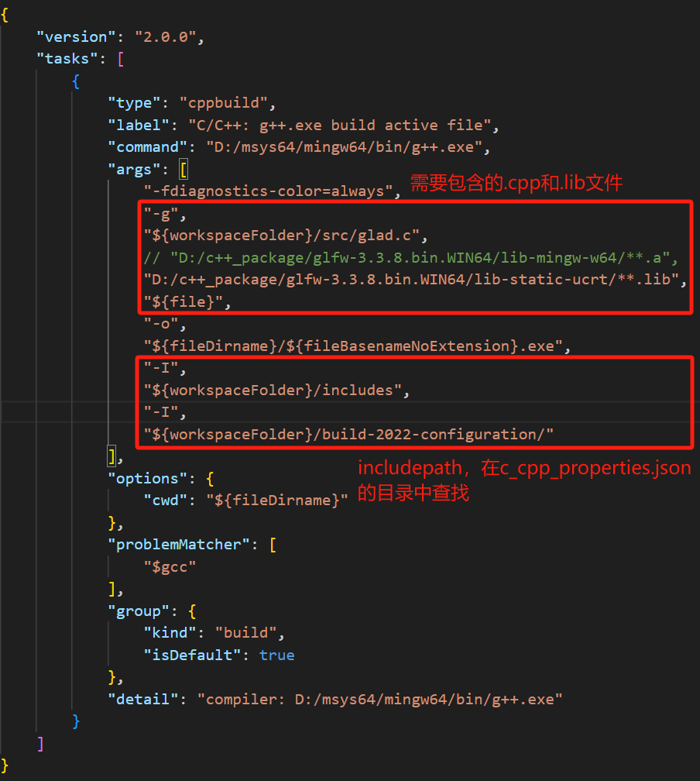
Task: Click the "compiler: D:/msys64/mingw64/bin/g++.exe" detail value
Action: coord(380,700)
